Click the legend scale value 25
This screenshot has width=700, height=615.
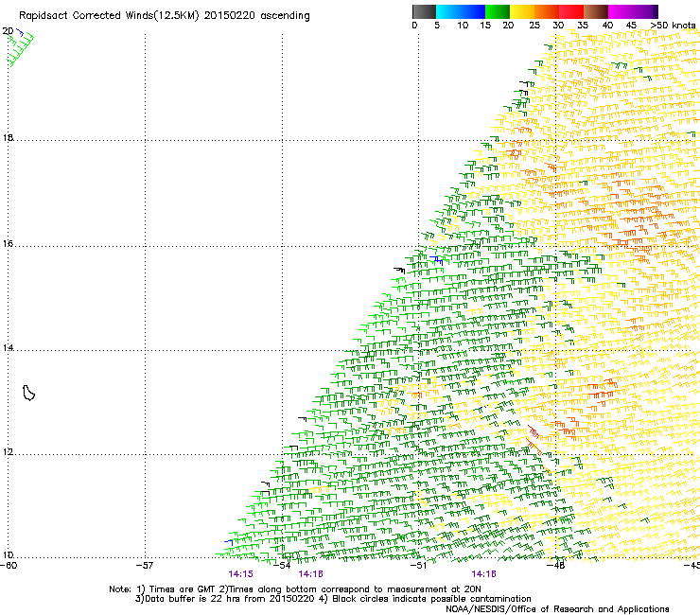point(534,26)
